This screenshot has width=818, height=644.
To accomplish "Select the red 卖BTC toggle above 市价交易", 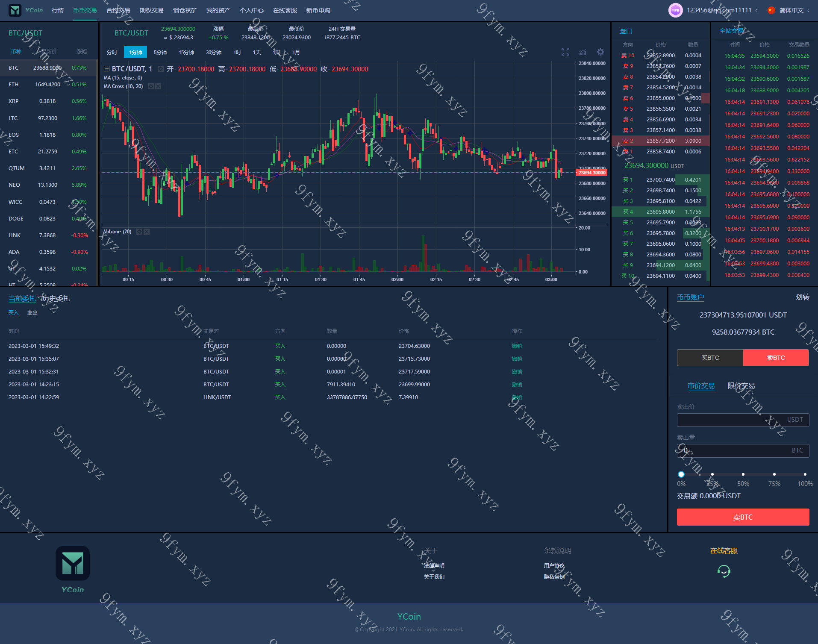I will click(x=776, y=358).
